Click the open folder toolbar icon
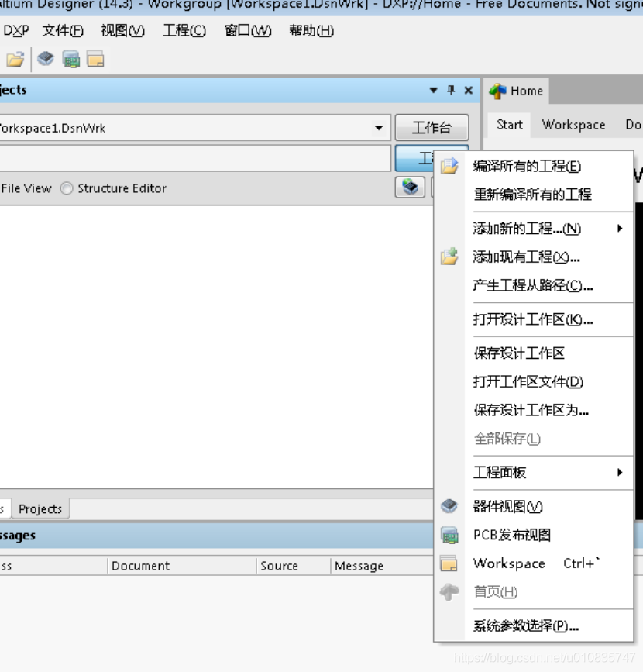Viewport: 643px width, 672px height. tap(15, 60)
